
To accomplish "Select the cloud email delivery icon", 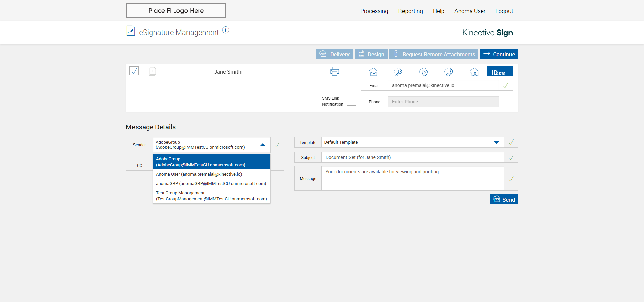I will tap(373, 72).
